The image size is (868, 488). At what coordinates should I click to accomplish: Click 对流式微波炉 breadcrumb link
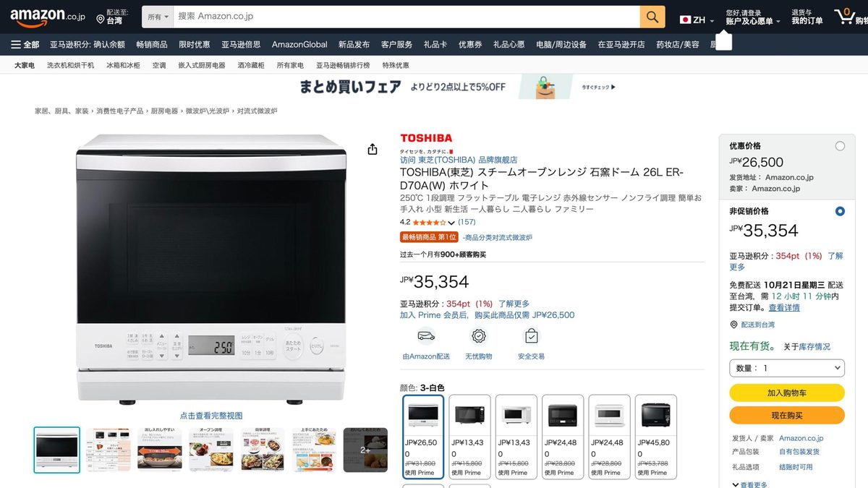tap(257, 111)
